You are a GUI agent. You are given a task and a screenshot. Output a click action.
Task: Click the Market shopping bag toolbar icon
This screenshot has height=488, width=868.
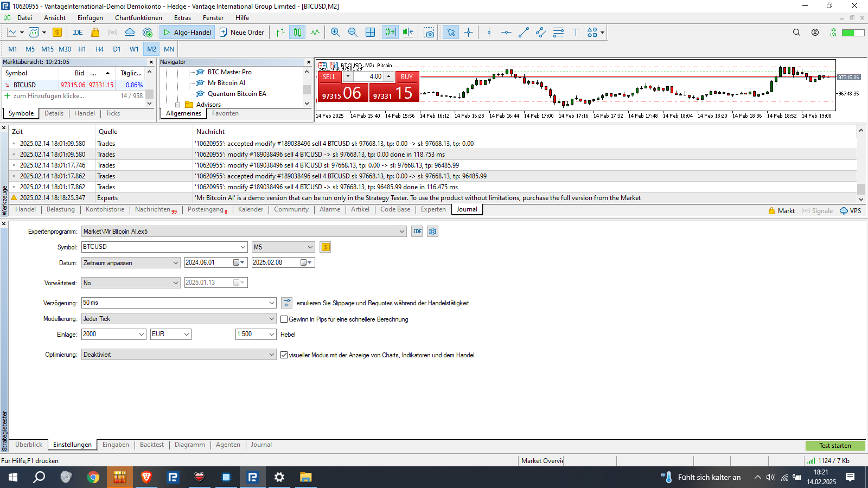95,33
